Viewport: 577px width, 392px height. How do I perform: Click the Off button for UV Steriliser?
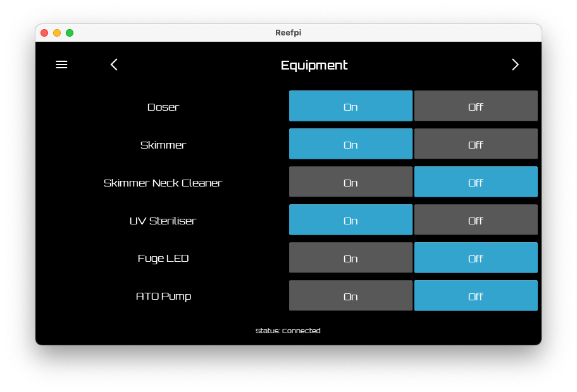[x=476, y=219]
